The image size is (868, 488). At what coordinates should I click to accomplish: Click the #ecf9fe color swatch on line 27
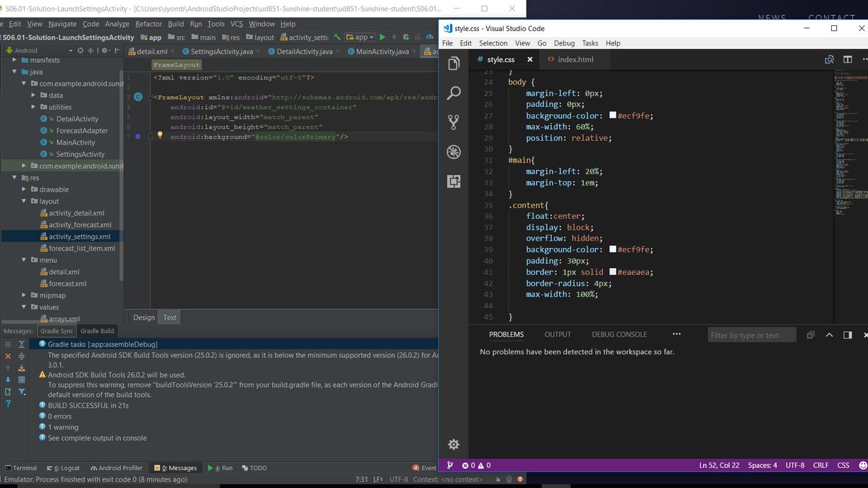coord(613,116)
